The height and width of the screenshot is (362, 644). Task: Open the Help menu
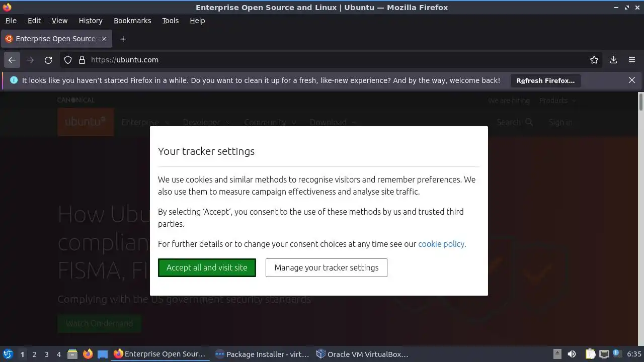pyautogui.click(x=197, y=21)
